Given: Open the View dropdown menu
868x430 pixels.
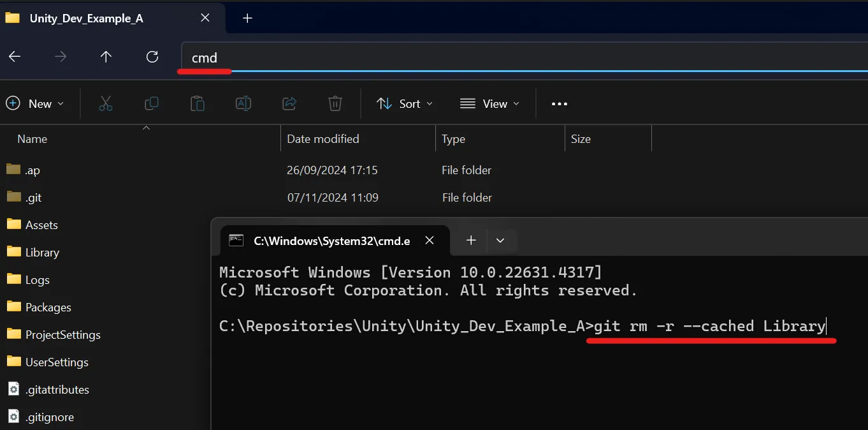Looking at the screenshot, I should pyautogui.click(x=489, y=103).
